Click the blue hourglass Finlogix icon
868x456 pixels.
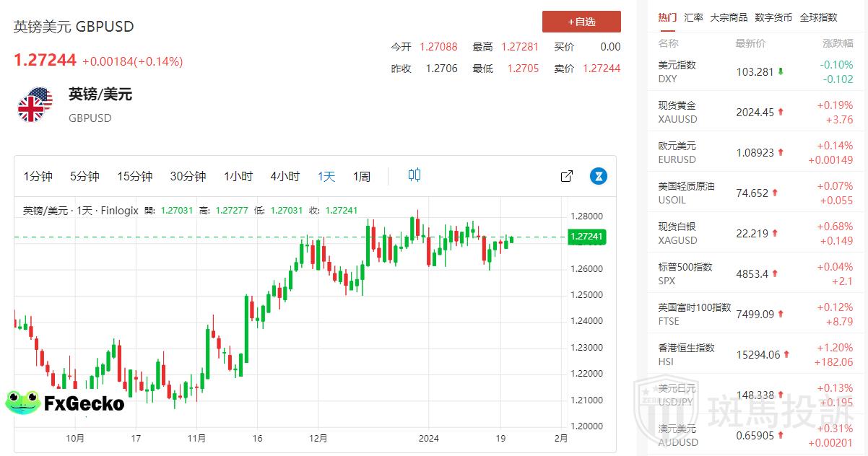pyautogui.click(x=598, y=176)
